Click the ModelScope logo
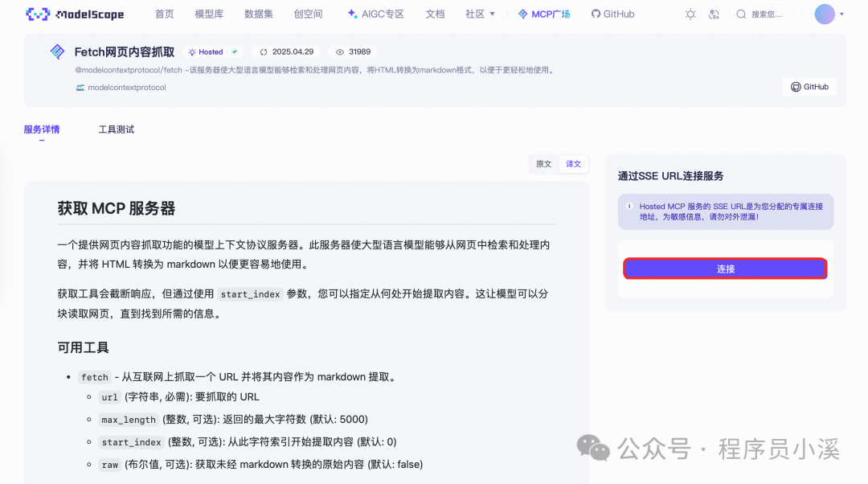The width and height of the screenshot is (868, 484). (75, 14)
